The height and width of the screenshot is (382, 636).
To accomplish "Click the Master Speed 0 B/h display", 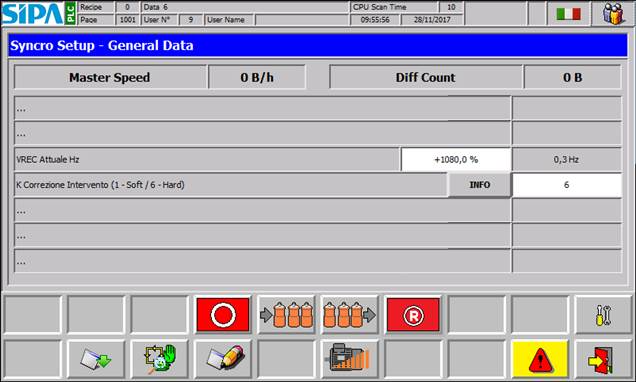I will [257, 77].
